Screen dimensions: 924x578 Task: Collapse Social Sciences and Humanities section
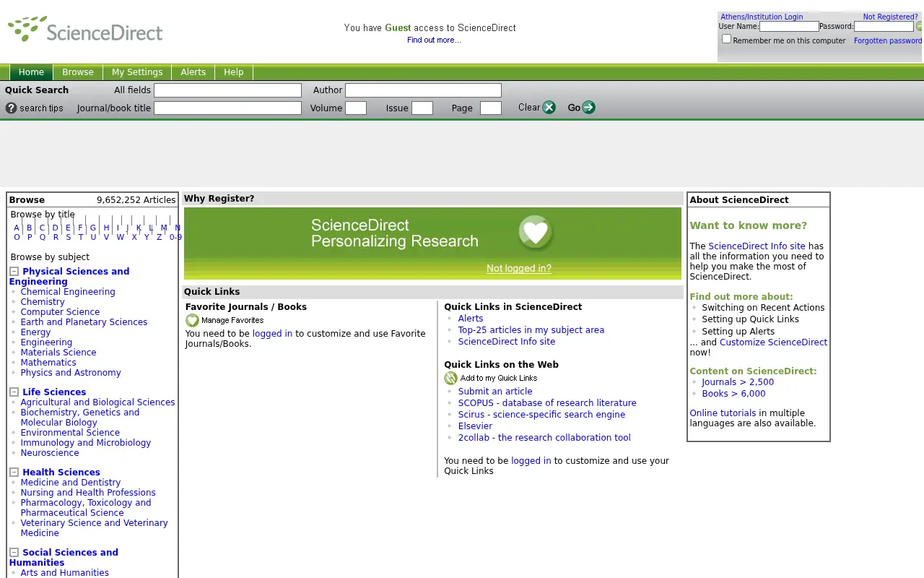pyautogui.click(x=14, y=553)
